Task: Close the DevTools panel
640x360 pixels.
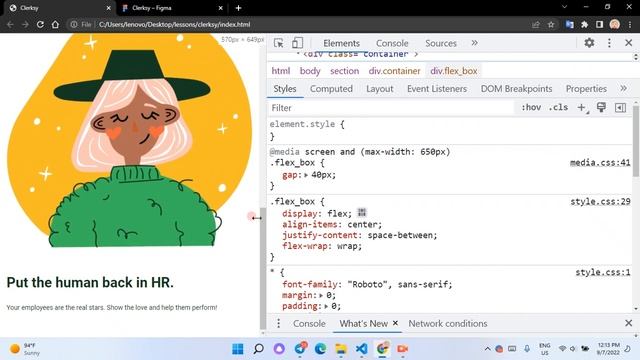Action: tap(629, 43)
